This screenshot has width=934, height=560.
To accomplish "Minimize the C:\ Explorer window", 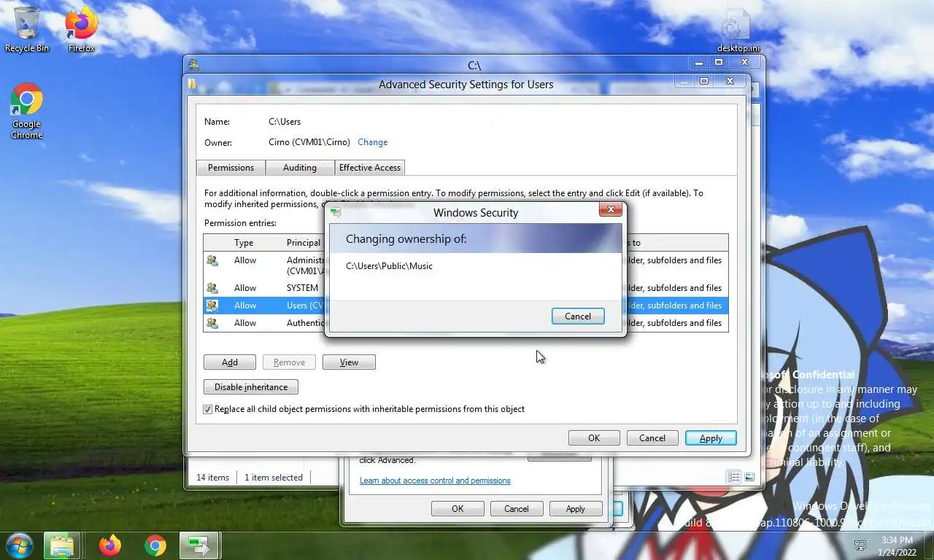I will (x=698, y=63).
